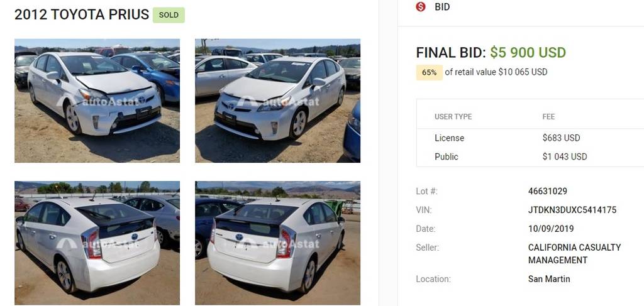Open the front-left view photo of the Prius
The image size is (644, 306).
click(97, 101)
